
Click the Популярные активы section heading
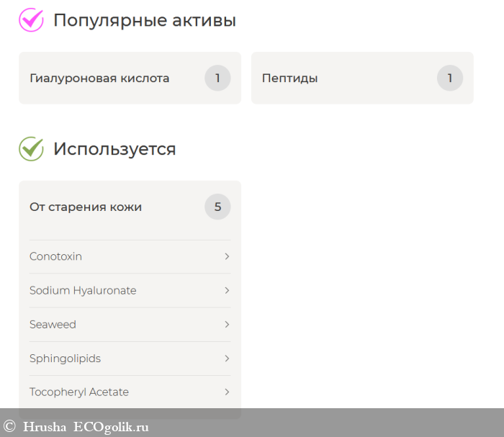[x=145, y=20]
